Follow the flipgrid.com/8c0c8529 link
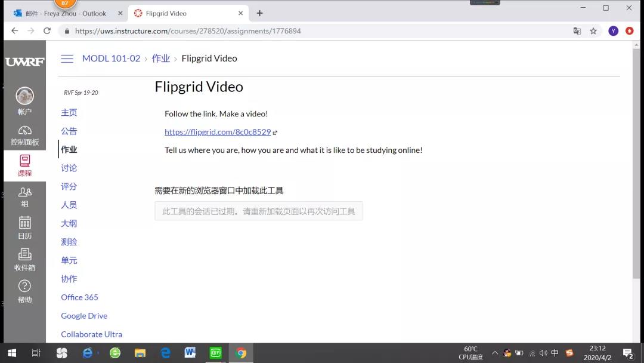This screenshot has height=363, width=644. pyautogui.click(x=218, y=132)
